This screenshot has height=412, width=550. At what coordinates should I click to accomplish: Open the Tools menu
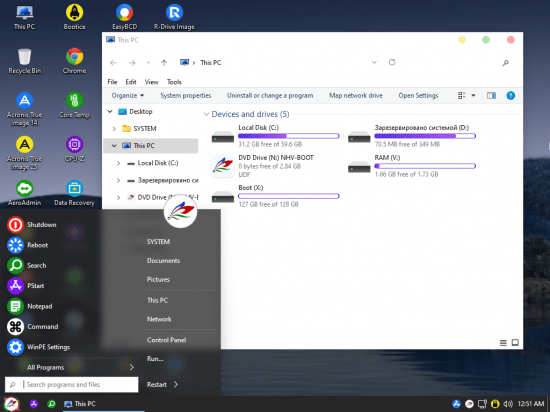tap(174, 82)
